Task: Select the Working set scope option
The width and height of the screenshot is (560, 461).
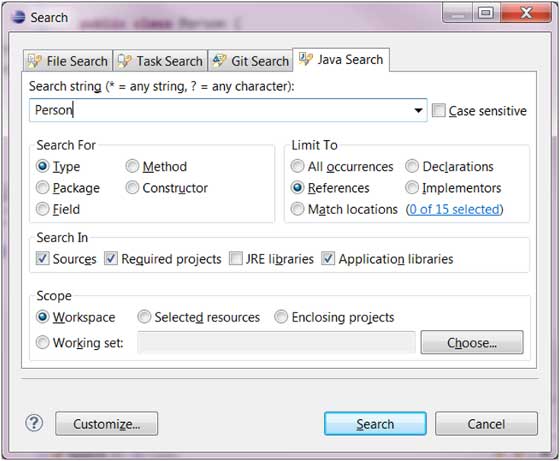Action: [x=42, y=342]
